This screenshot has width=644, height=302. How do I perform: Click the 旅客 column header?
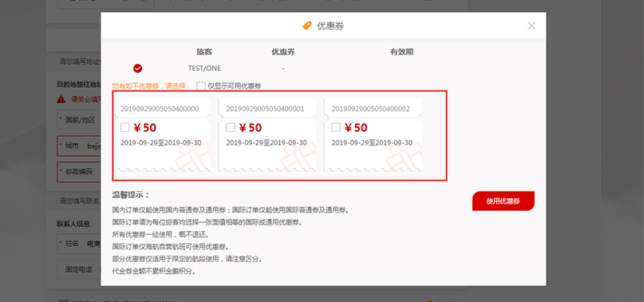pyautogui.click(x=204, y=52)
